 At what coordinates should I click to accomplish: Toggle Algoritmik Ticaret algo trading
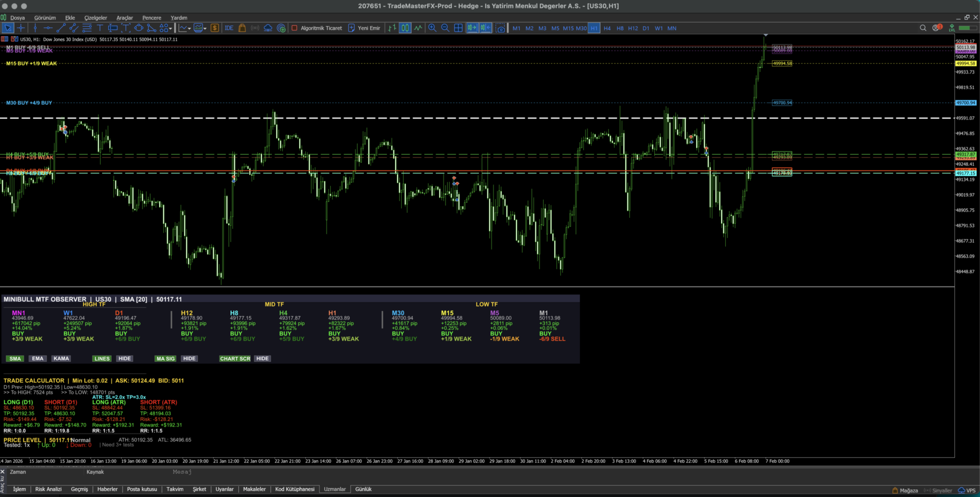tap(316, 28)
